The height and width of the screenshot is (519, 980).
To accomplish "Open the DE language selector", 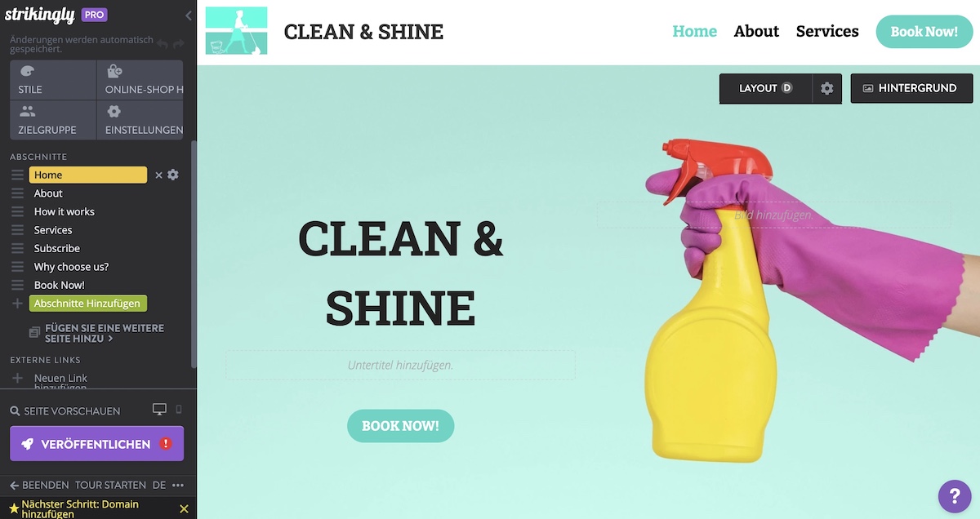I will click(159, 485).
